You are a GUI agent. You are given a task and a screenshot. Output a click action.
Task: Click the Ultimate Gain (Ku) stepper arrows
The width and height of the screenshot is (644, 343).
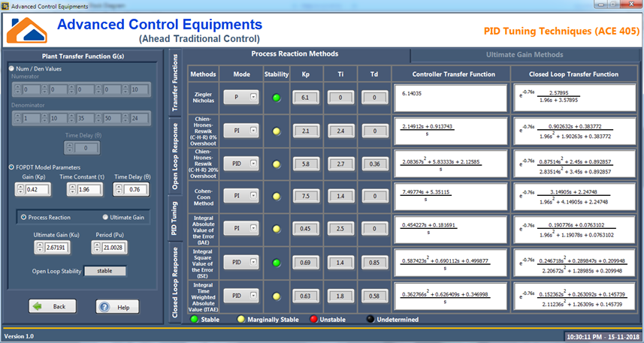(x=39, y=248)
